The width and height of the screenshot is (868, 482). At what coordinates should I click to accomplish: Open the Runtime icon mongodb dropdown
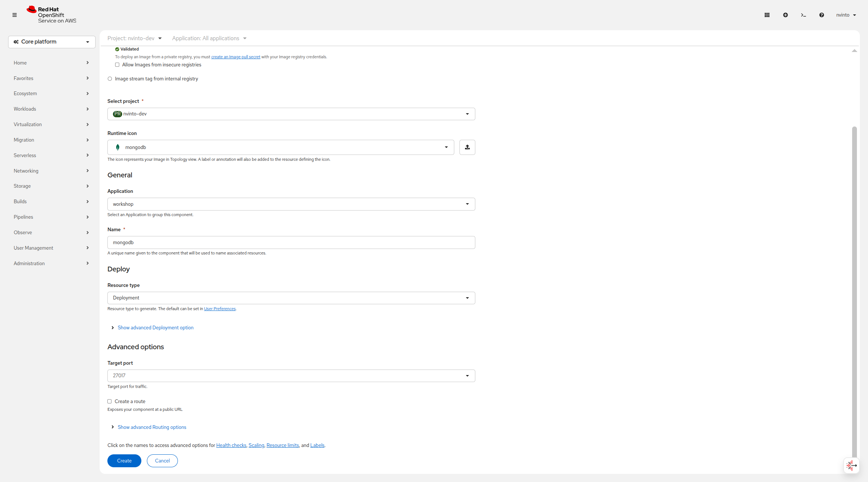(281, 147)
